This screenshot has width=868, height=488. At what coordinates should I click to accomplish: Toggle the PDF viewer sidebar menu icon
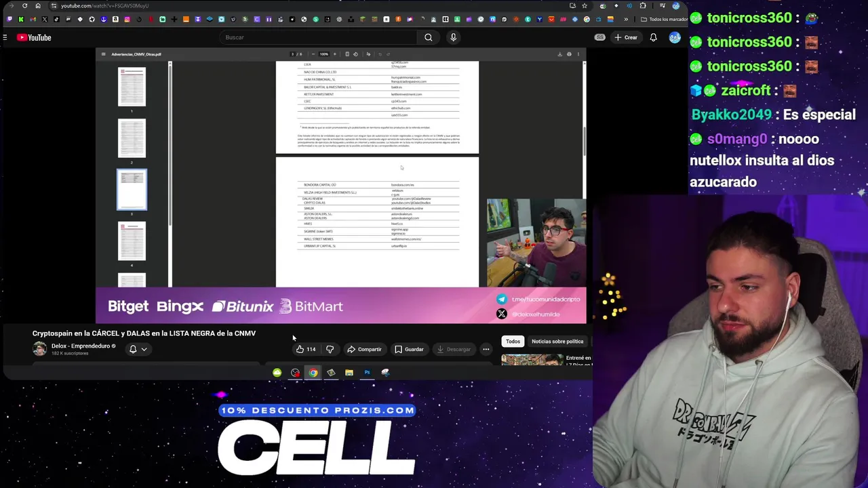(x=103, y=54)
